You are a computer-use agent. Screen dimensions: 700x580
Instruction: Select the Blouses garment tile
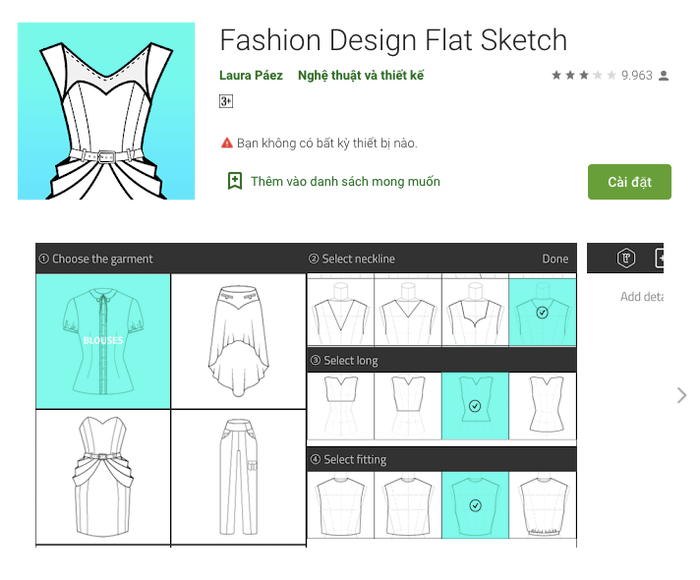103,342
